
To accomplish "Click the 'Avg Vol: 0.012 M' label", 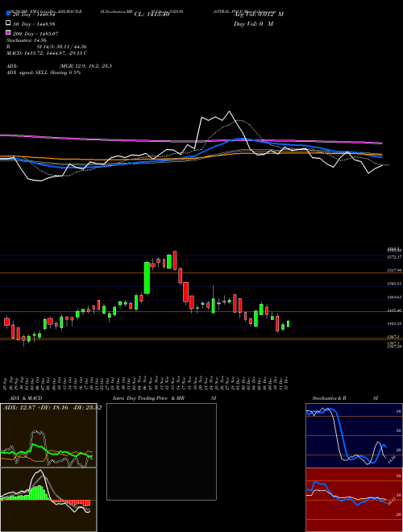I will coord(259,15).
